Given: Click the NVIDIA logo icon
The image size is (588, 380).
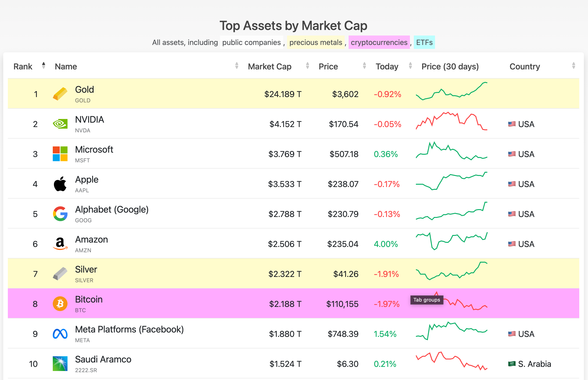Looking at the screenshot, I should pos(60,124).
